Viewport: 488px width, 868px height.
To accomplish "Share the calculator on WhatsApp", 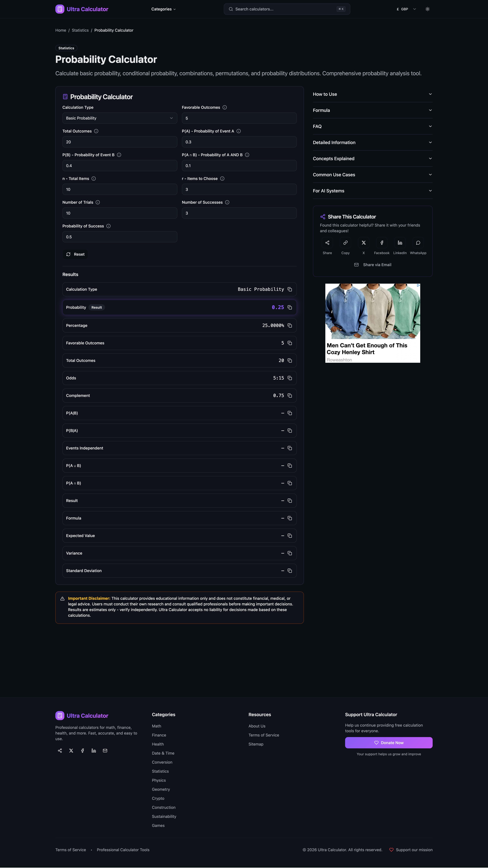I will [x=418, y=243].
